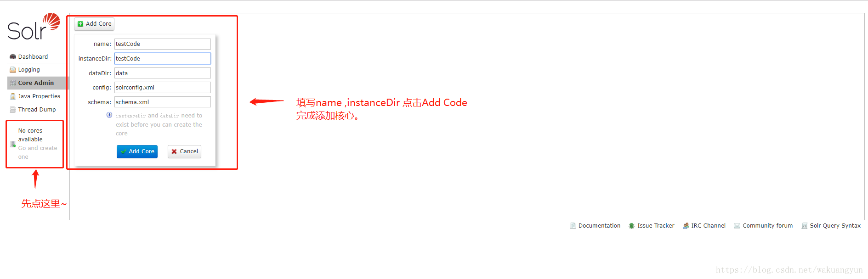Open the IRC Channel link
The height and width of the screenshot is (279, 868).
(704, 226)
